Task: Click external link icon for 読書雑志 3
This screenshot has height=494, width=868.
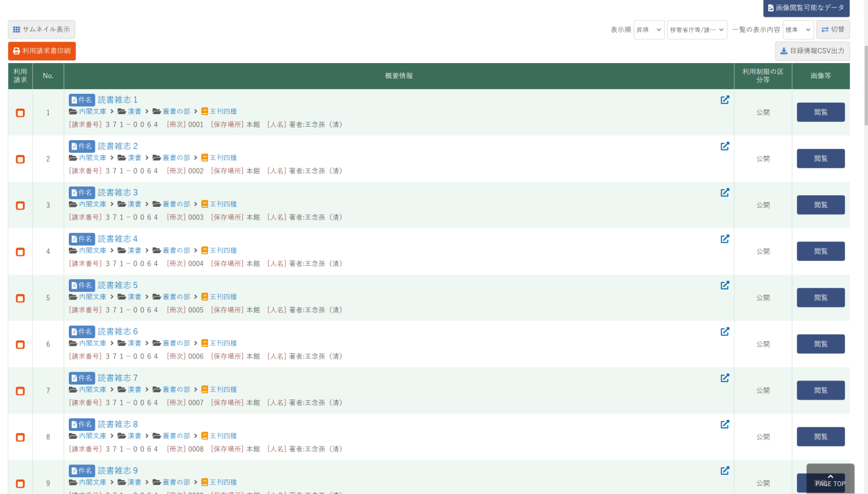Action: click(724, 193)
